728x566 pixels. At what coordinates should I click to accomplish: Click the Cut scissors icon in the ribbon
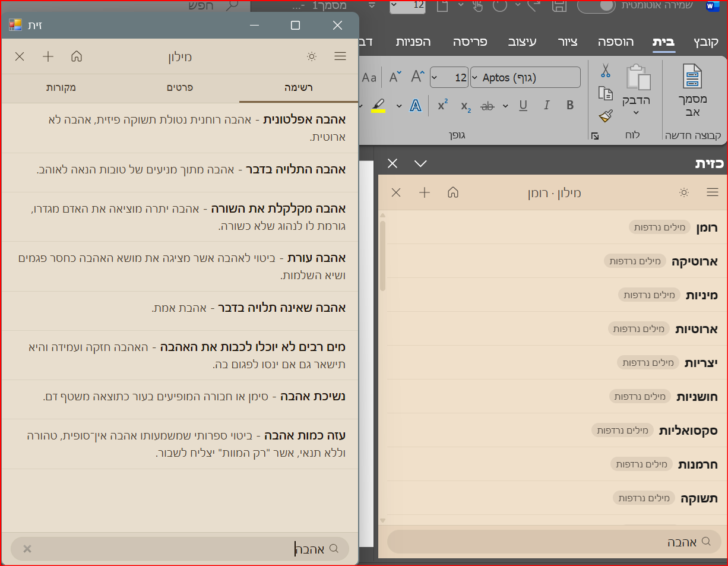605,71
